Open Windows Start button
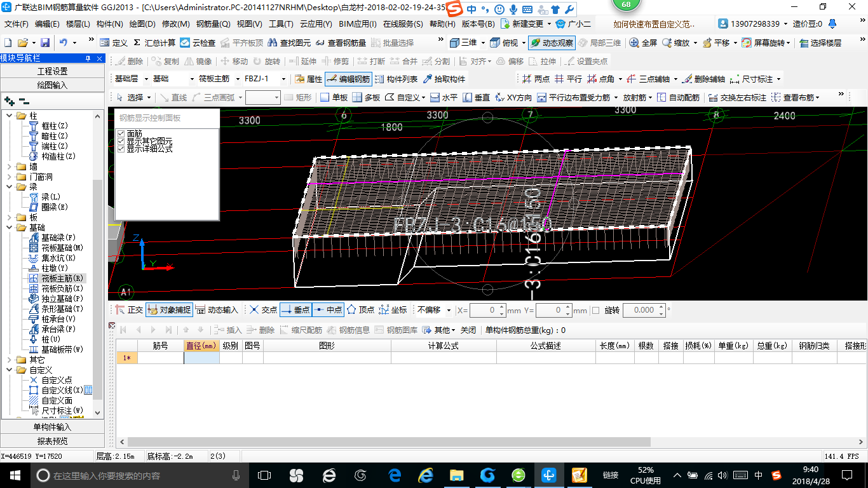868x488 pixels. [15, 475]
